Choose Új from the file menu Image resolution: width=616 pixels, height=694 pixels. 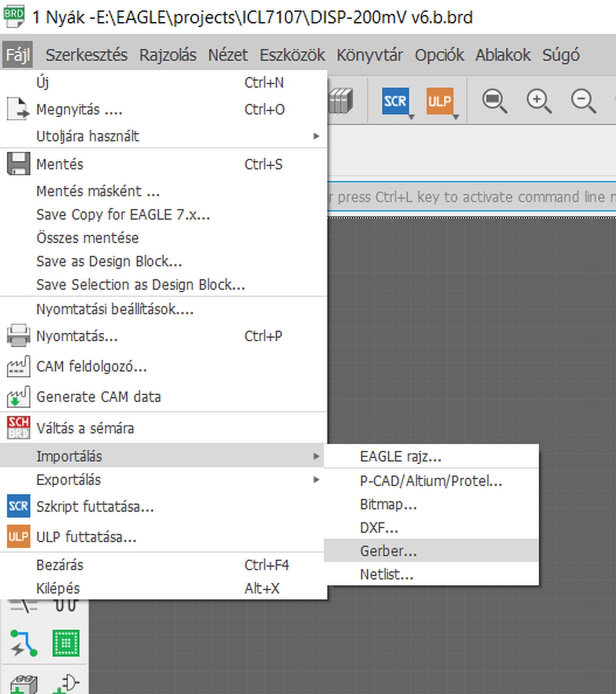164,82
